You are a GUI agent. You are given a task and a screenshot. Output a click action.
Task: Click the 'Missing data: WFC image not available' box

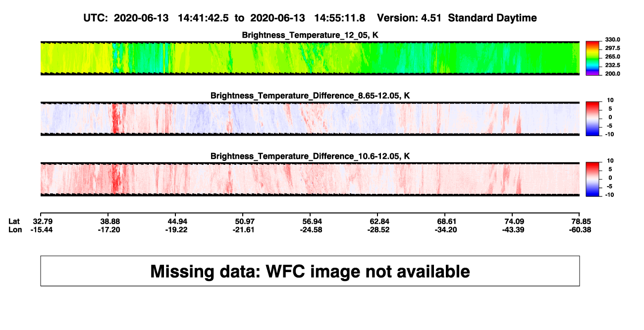click(310, 271)
